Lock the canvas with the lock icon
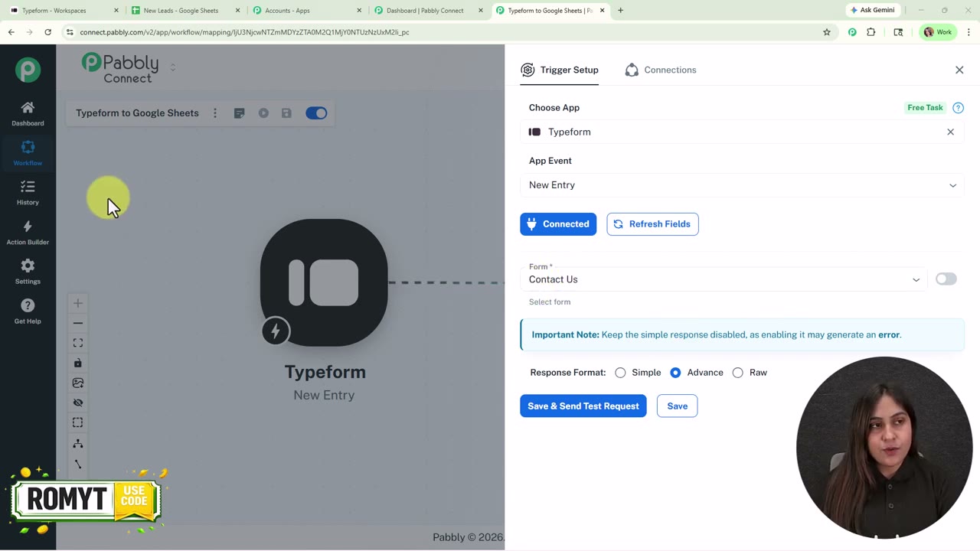 tap(77, 363)
